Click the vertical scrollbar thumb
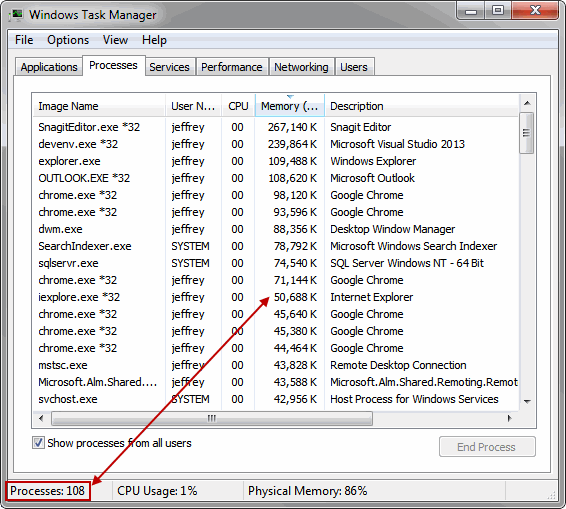Screen dimensions: 566x509 pos(527,133)
